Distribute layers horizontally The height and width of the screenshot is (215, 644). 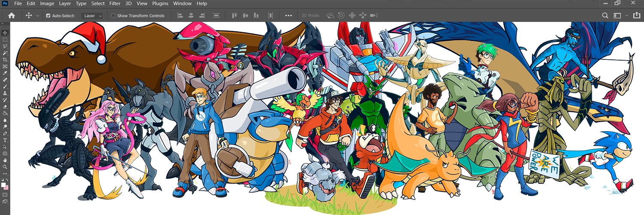[x=270, y=15]
